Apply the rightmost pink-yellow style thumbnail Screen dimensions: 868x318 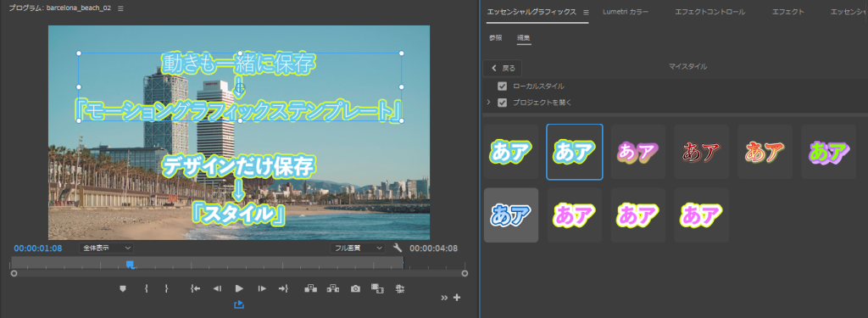[x=701, y=215]
